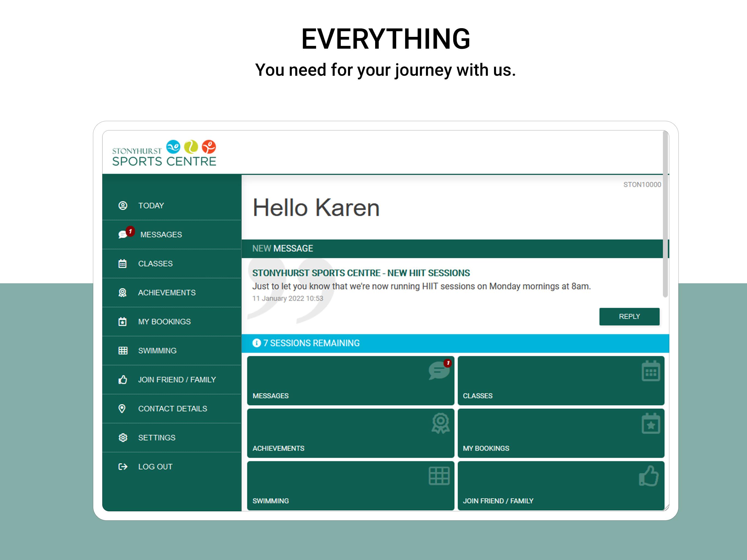The image size is (747, 560).
Task: Click the thumbs-up Join Friend icon
Action: 123,380
